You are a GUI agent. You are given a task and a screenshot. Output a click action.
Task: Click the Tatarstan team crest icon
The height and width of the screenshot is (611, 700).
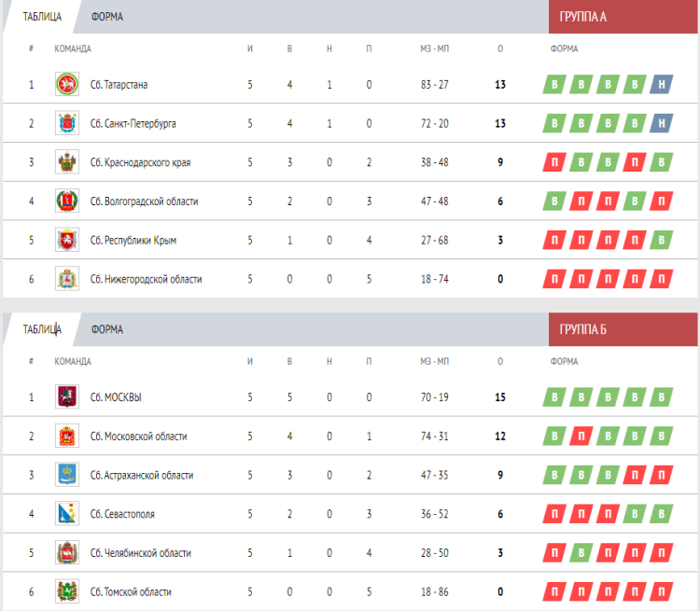(x=67, y=85)
